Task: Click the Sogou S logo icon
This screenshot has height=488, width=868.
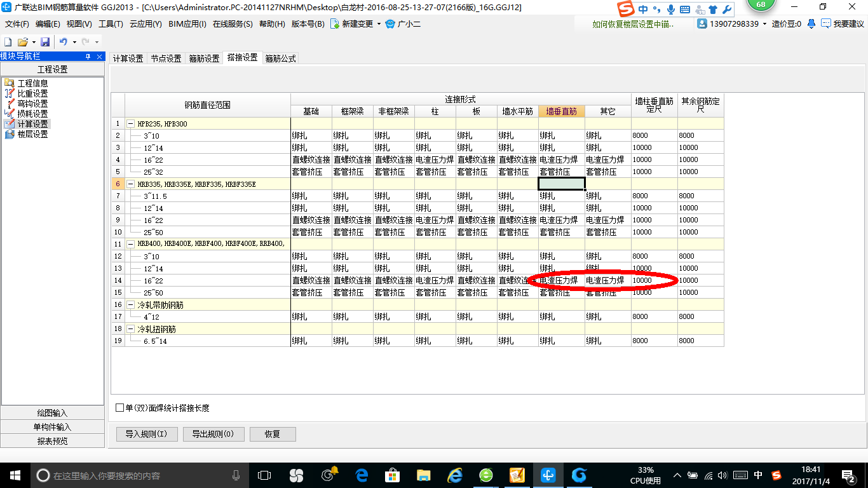Action: 627,10
